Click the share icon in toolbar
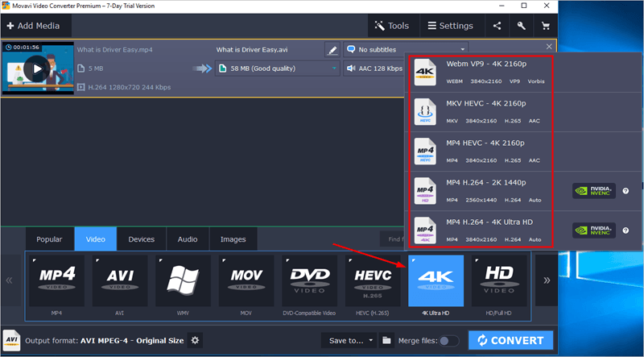Viewport: 644px width, 357px height. pos(497,26)
